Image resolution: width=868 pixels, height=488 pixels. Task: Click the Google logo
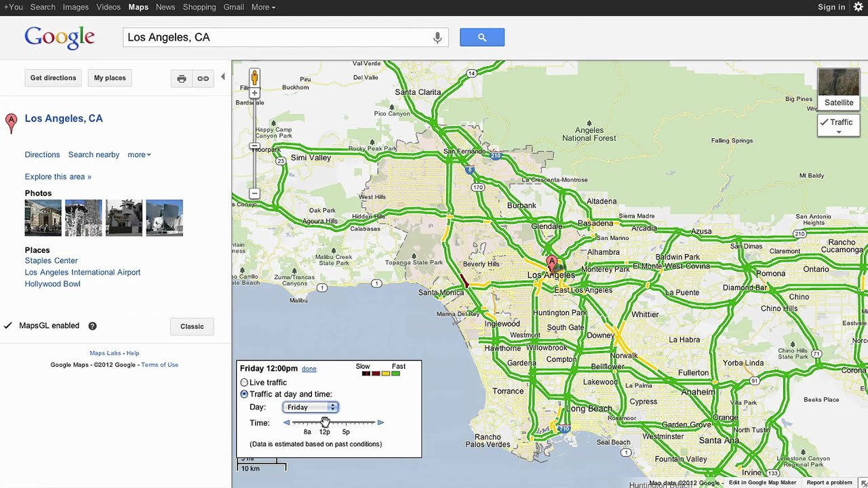pos(60,38)
